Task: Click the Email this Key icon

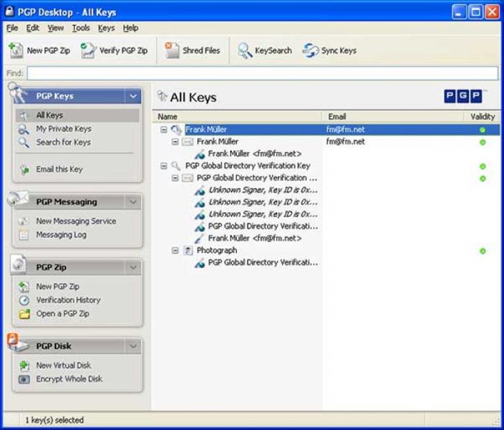Action: click(x=25, y=169)
